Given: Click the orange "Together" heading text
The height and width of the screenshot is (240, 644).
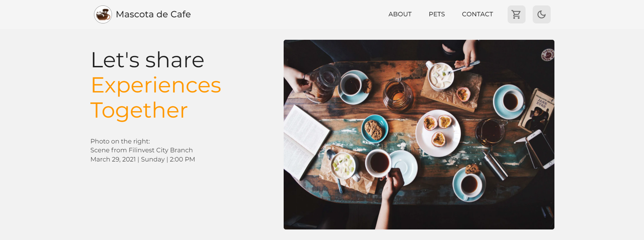Looking at the screenshot, I should coord(139,110).
